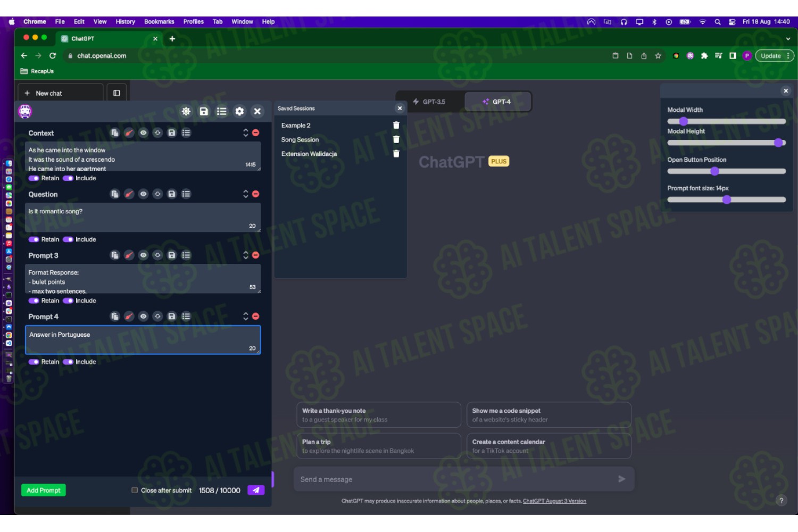Screen dimensions: 798x532
Task: Open saved sessions list icon in extension header
Action: tap(221, 111)
